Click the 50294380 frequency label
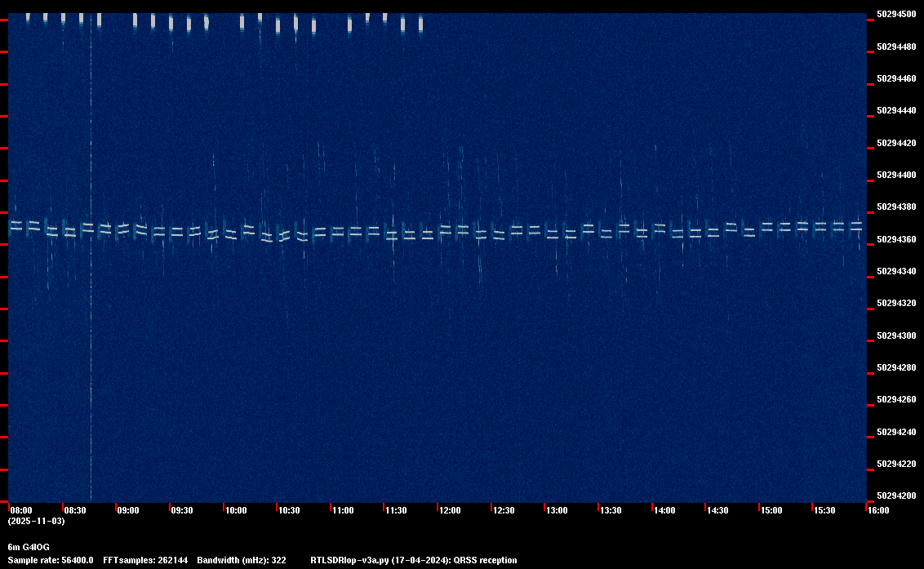This screenshot has height=569, width=924. pyautogui.click(x=896, y=207)
